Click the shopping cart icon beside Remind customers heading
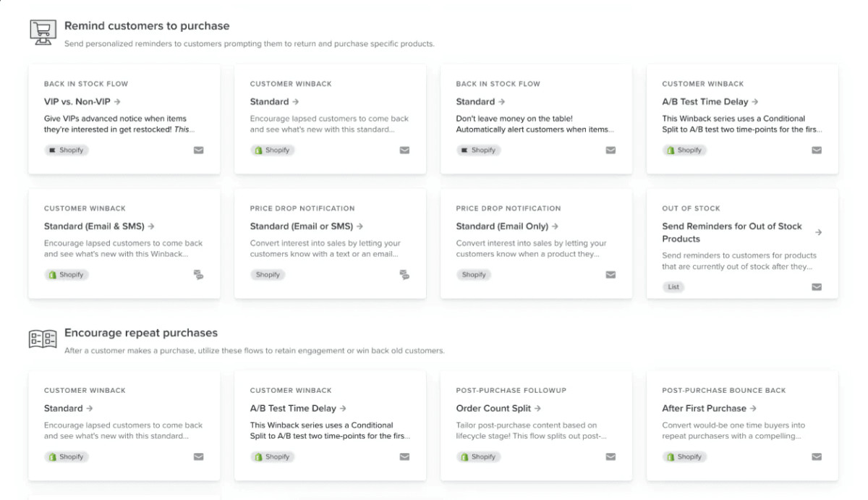 tap(43, 32)
